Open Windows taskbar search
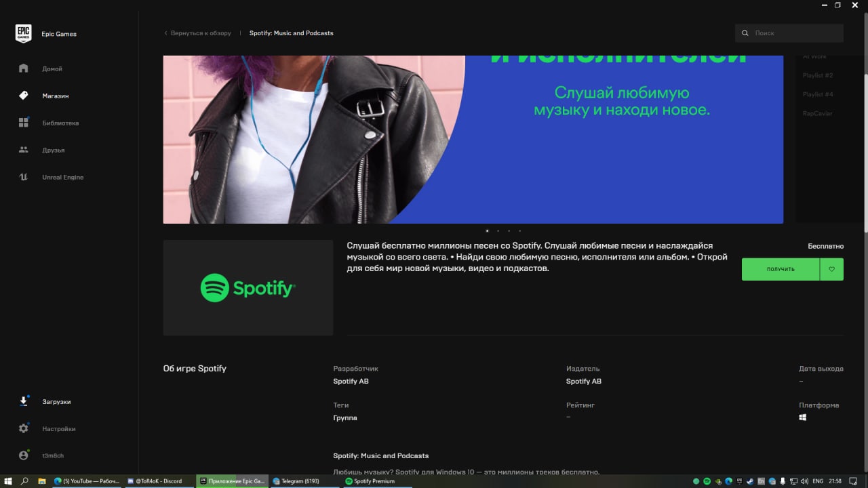868x488 pixels. 25,481
